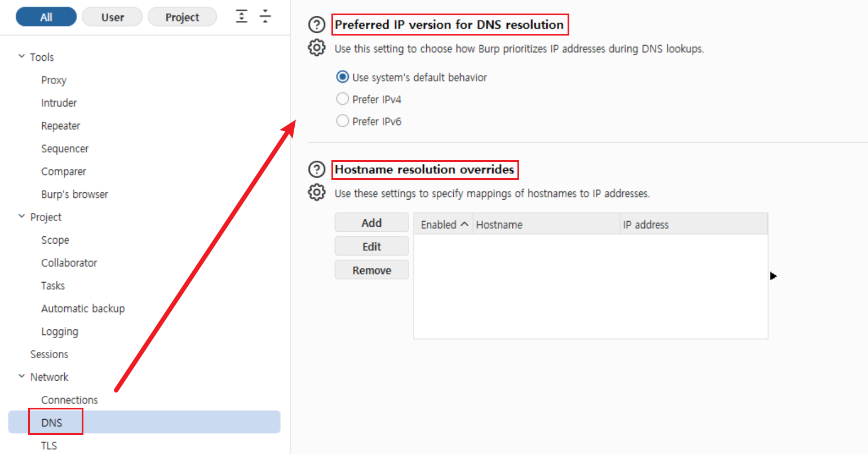Select the Prefer IPv4 radio button
This screenshot has height=454, width=868.
pos(342,99)
